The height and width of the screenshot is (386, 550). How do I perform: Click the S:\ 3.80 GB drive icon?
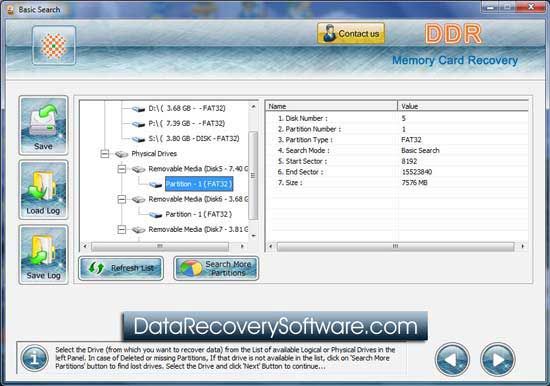coord(139,139)
